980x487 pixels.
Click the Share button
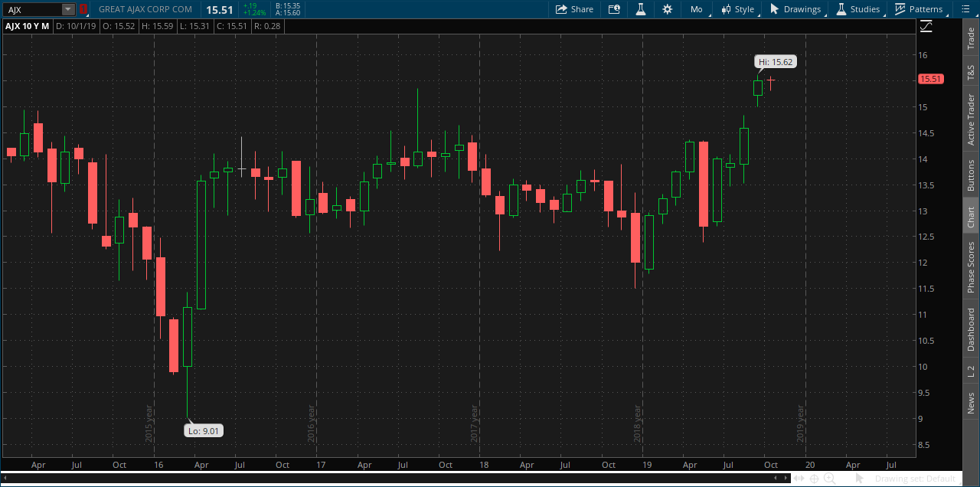574,9
